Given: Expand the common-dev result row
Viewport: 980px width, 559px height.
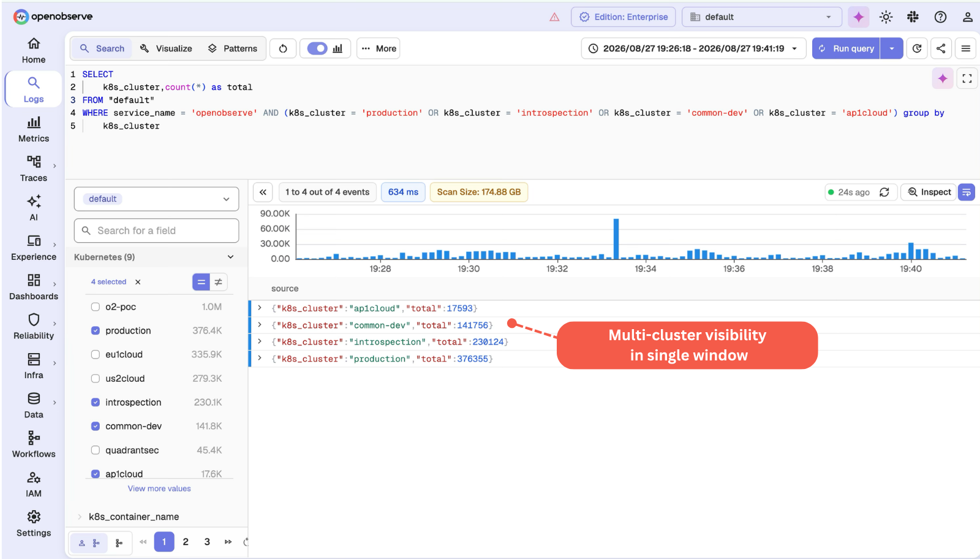Looking at the screenshot, I should pyautogui.click(x=260, y=325).
